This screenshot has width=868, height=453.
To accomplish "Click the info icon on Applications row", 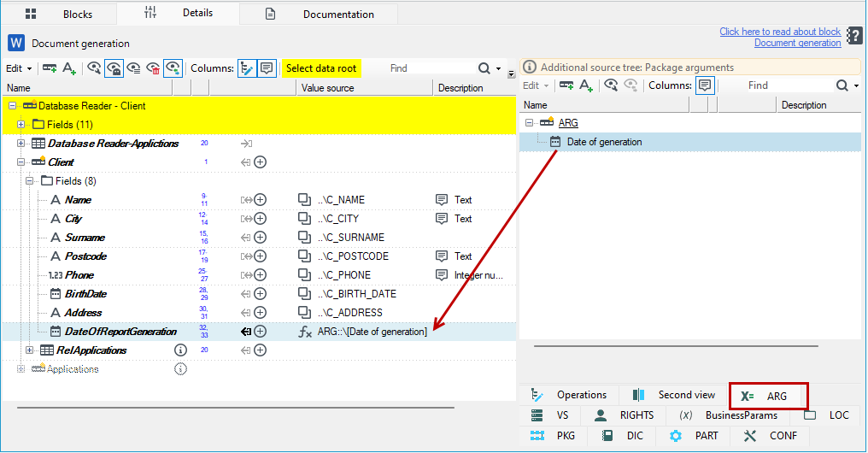I will [180, 369].
